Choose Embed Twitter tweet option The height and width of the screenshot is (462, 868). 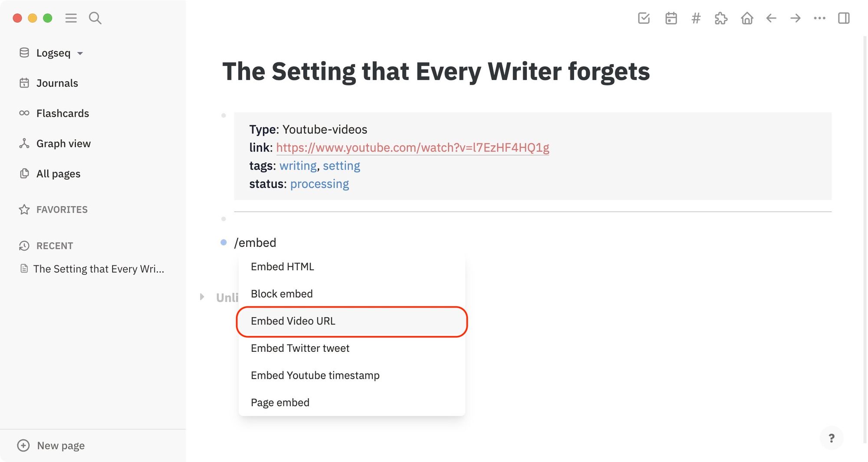pos(300,348)
